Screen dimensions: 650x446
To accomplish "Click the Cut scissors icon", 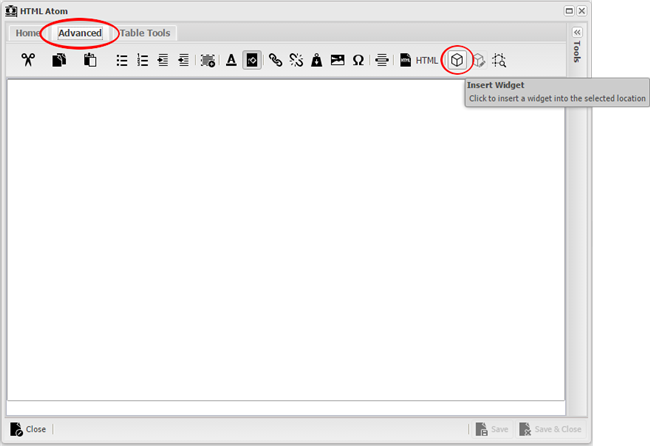I will 28,60.
